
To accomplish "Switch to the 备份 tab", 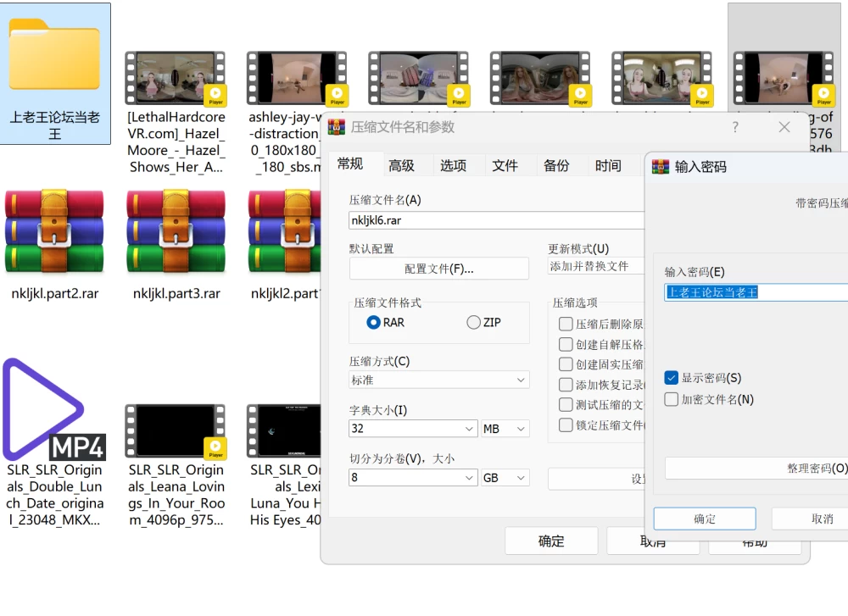I will (556, 165).
